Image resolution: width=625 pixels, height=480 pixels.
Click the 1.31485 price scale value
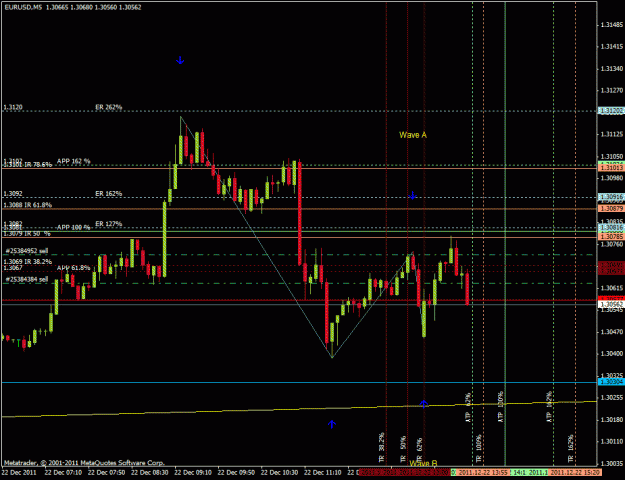612,25
